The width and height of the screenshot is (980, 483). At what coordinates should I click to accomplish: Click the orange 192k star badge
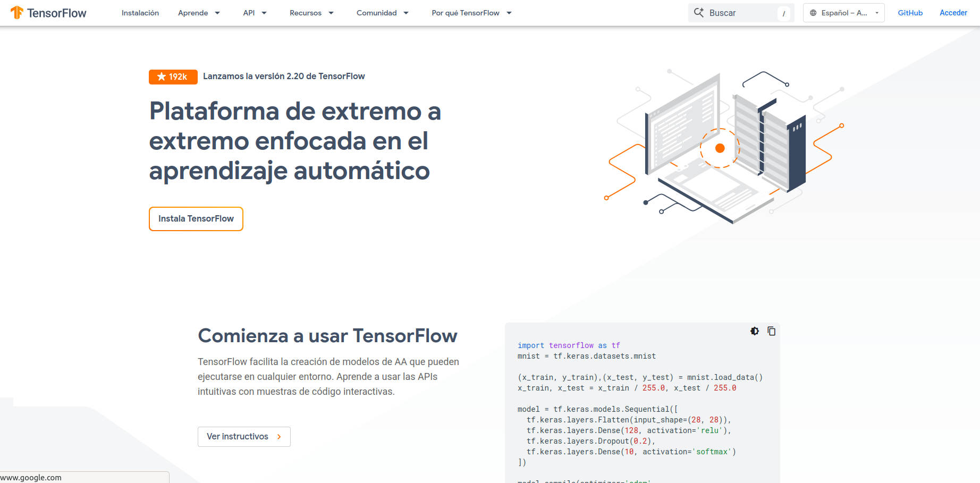tap(173, 77)
